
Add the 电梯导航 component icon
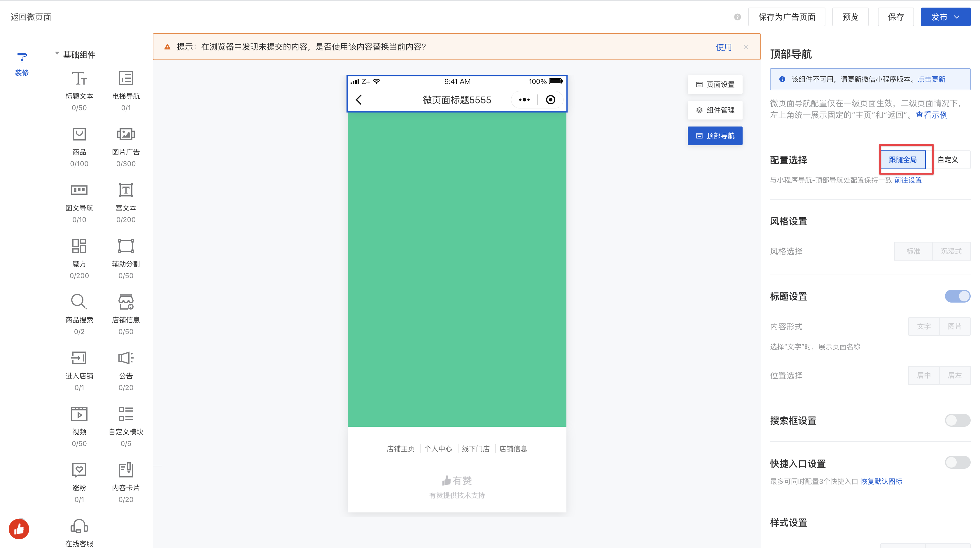[x=125, y=78]
